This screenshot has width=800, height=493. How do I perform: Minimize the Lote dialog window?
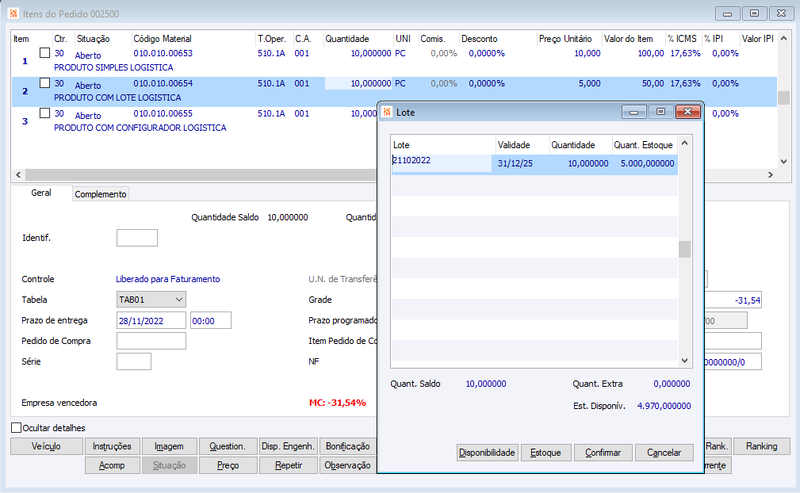click(634, 112)
